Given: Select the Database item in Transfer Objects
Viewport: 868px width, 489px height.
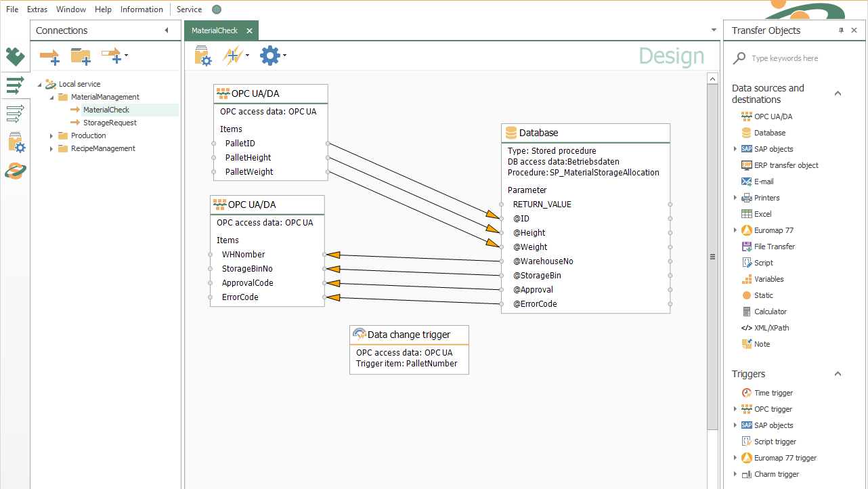Looking at the screenshot, I should tap(769, 133).
